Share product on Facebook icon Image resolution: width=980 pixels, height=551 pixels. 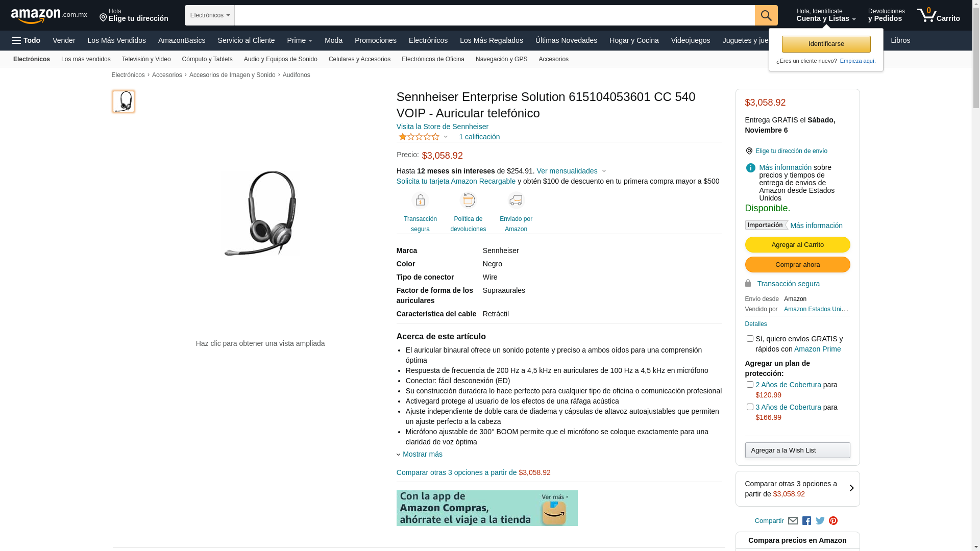806,521
